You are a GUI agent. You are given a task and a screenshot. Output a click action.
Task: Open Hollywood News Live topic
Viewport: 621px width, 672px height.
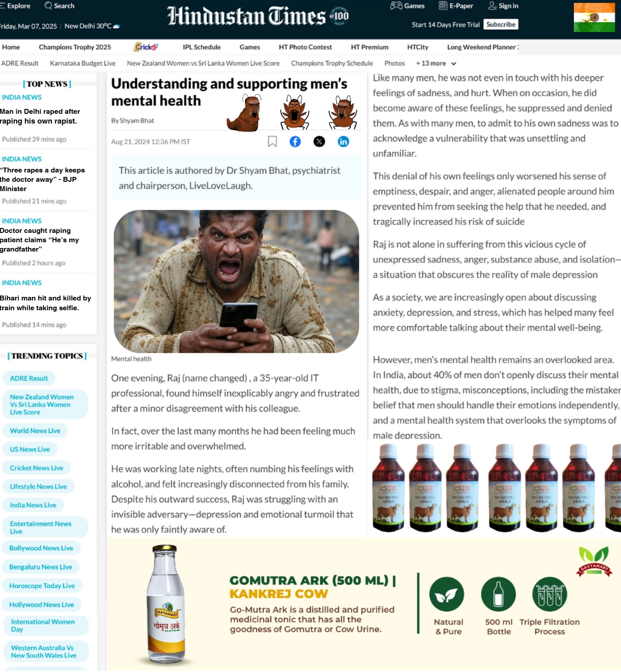coord(42,605)
